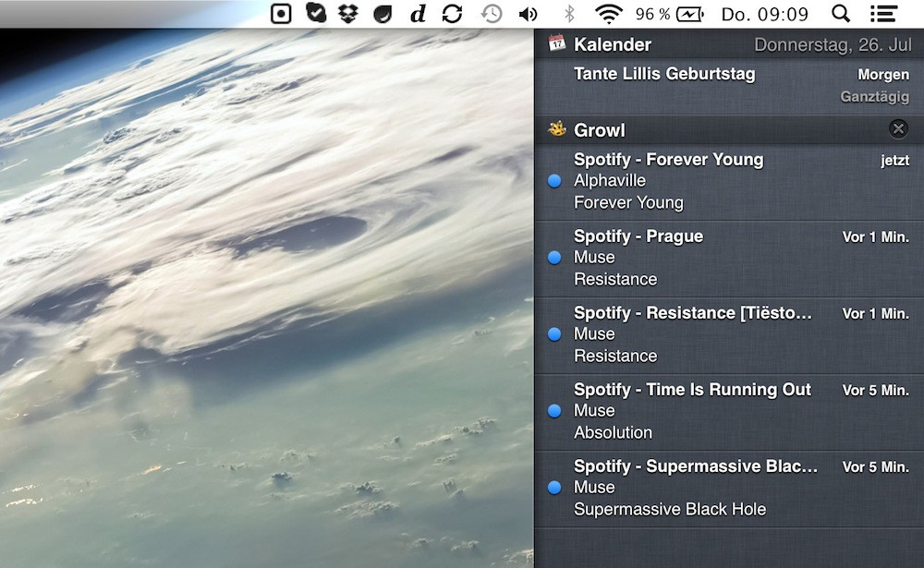The width and height of the screenshot is (924, 568).
Task: Open the "Tante Lillis Geburtstag" event
Action: [663, 74]
